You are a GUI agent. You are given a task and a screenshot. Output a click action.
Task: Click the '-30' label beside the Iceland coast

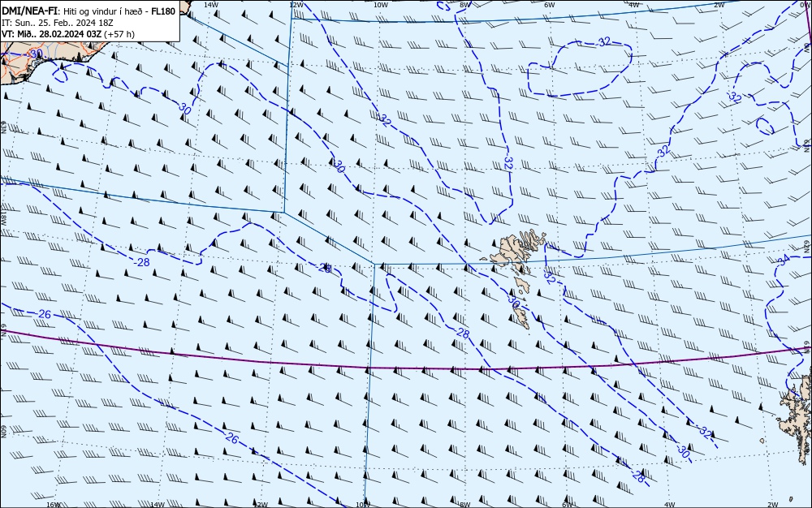[x=35, y=54]
